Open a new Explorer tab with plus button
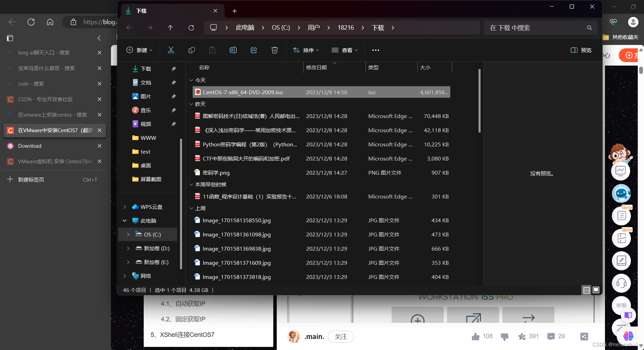644x350 pixels. (235, 11)
